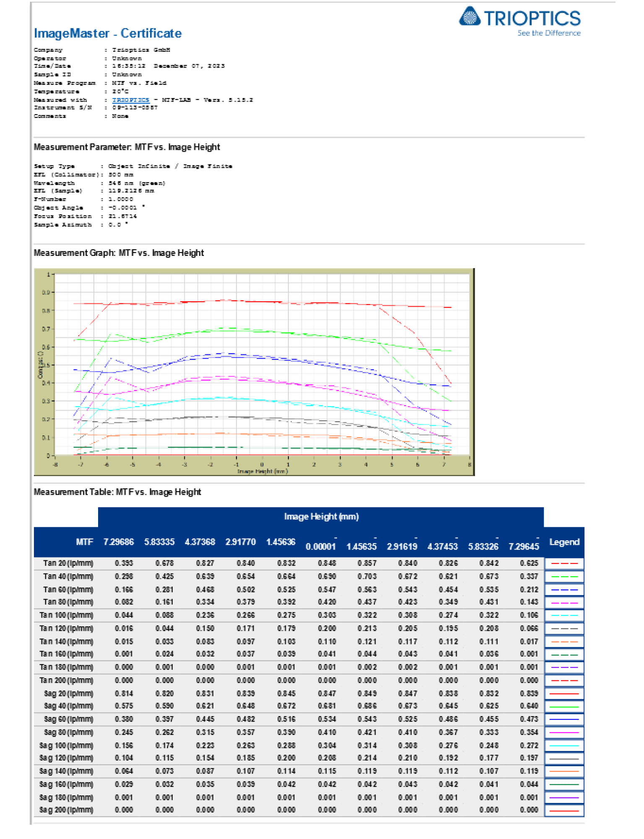Click the "Sag 200 (lp/mm)" row label
Image resolution: width=644 pixels, height=839 pixels.
point(66,810)
